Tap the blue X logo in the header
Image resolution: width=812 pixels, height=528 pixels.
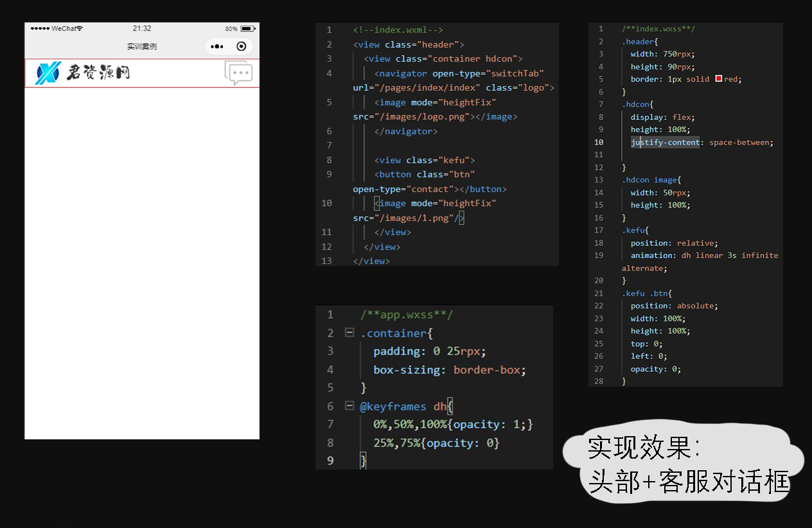(x=48, y=73)
